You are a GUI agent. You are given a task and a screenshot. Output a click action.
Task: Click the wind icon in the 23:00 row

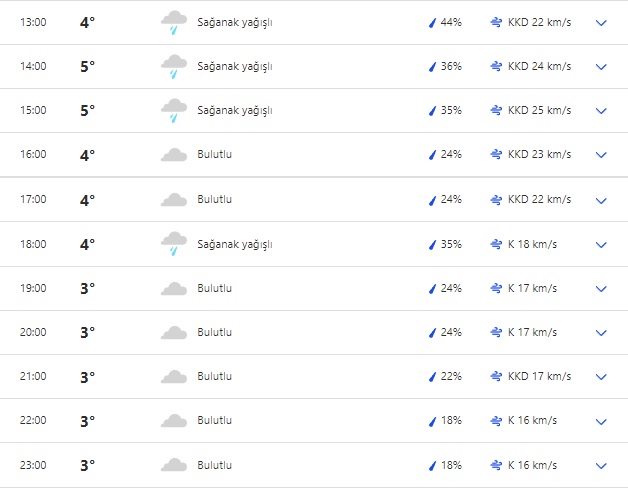(496, 465)
